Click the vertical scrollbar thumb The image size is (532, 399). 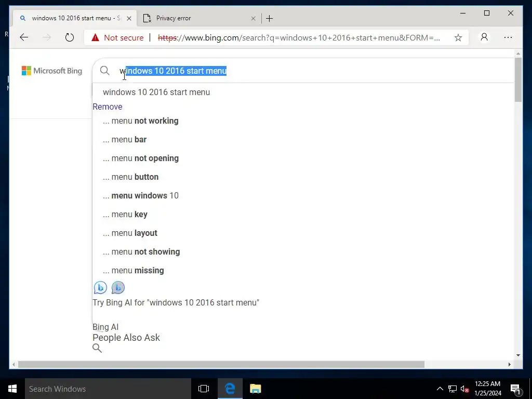coord(518,79)
